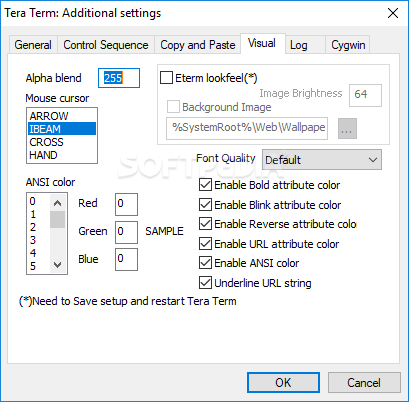Select ANSI color 5 in list
409x402 pixels.
(x=39, y=266)
